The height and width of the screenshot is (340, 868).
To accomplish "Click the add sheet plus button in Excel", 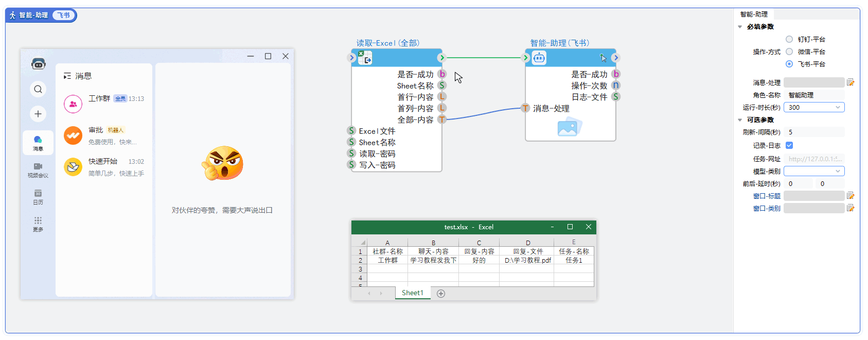I will tap(441, 294).
